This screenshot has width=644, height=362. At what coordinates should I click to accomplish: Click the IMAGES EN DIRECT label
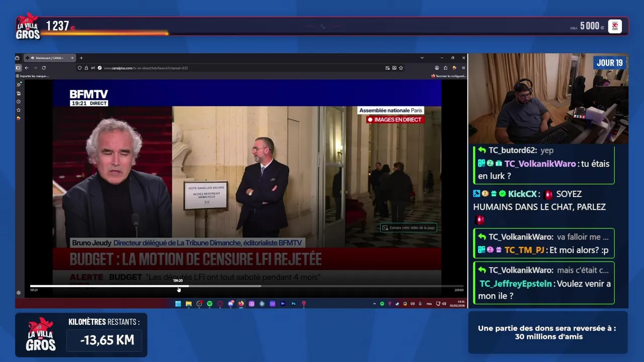pos(394,120)
